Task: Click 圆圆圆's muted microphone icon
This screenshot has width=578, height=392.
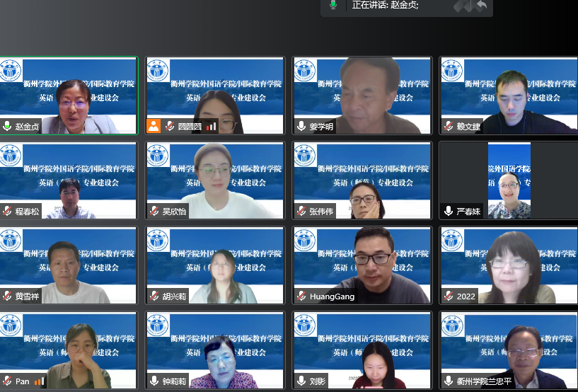Action: 170,126
